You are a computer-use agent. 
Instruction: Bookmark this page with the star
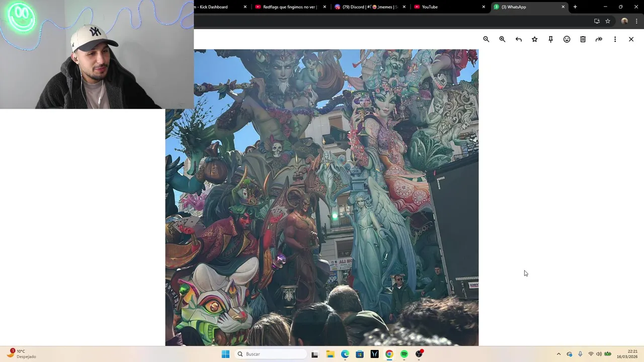click(608, 21)
